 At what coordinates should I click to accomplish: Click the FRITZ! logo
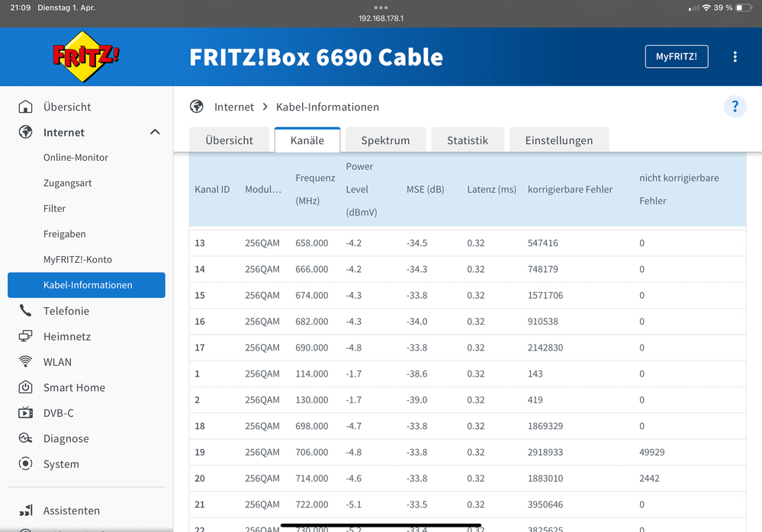coord(86,57)
